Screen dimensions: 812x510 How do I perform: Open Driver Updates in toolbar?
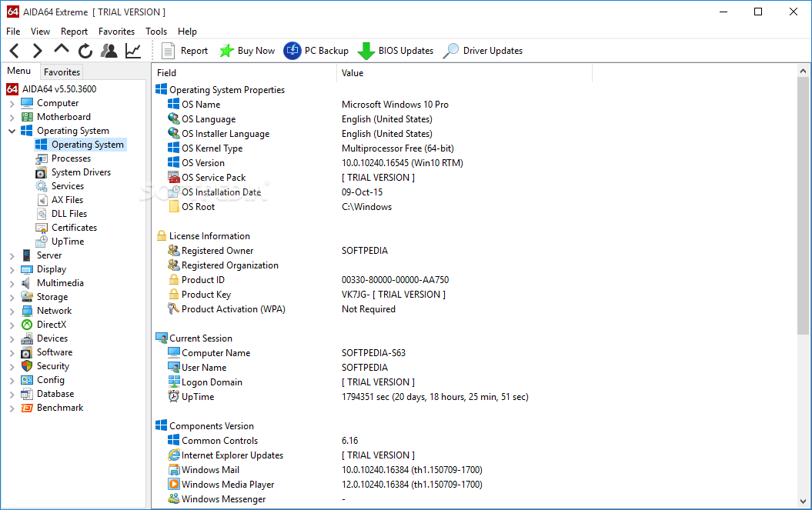483,51
